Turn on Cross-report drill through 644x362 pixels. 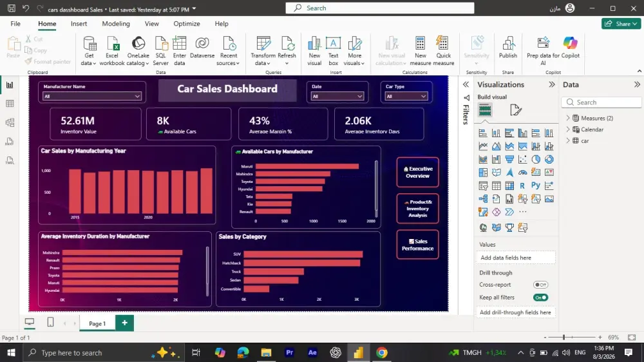pos(540,285)
